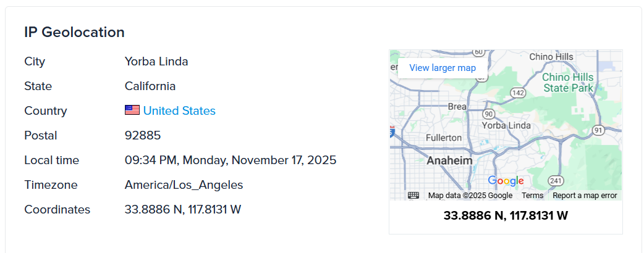
Task: Click the Route 142 highway shield
Action: pyautogui.click(x=518, y=93)
